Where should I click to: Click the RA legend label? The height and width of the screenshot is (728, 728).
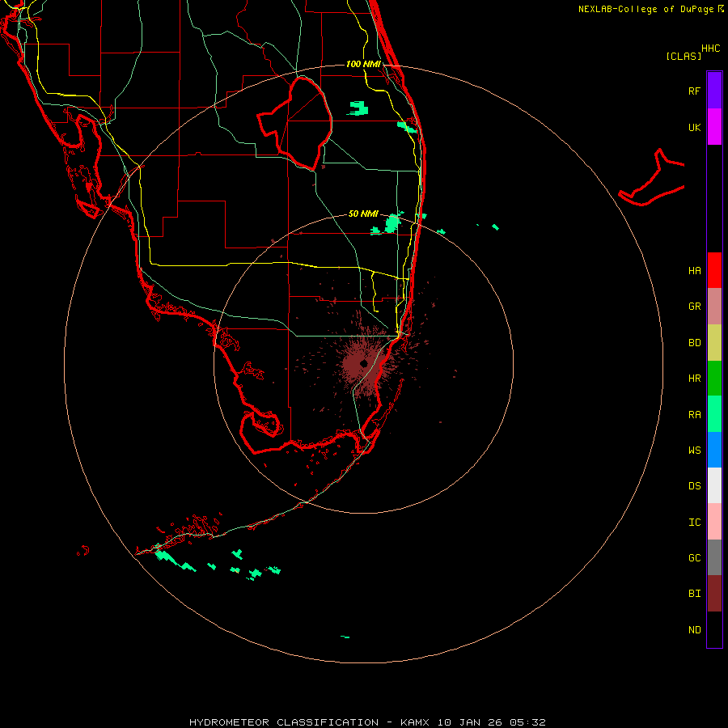coord(694,415)
